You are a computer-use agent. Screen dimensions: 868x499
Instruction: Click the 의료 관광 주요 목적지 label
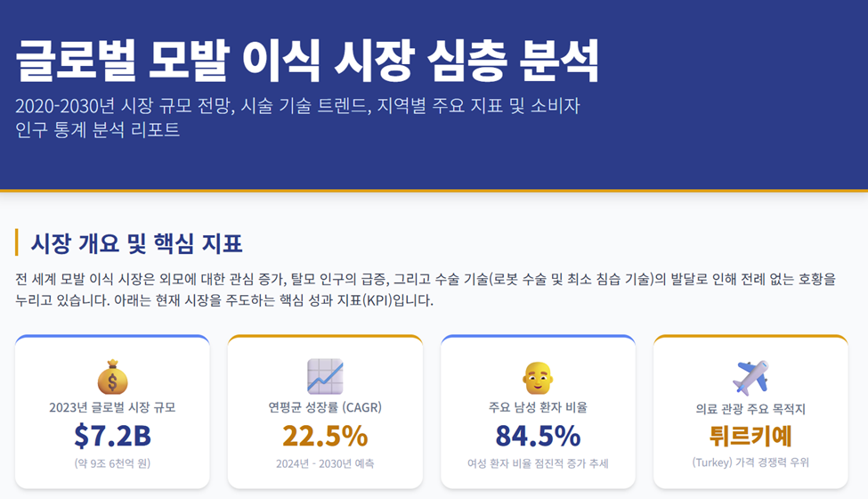pyautogui.click(x=750, y=409)
